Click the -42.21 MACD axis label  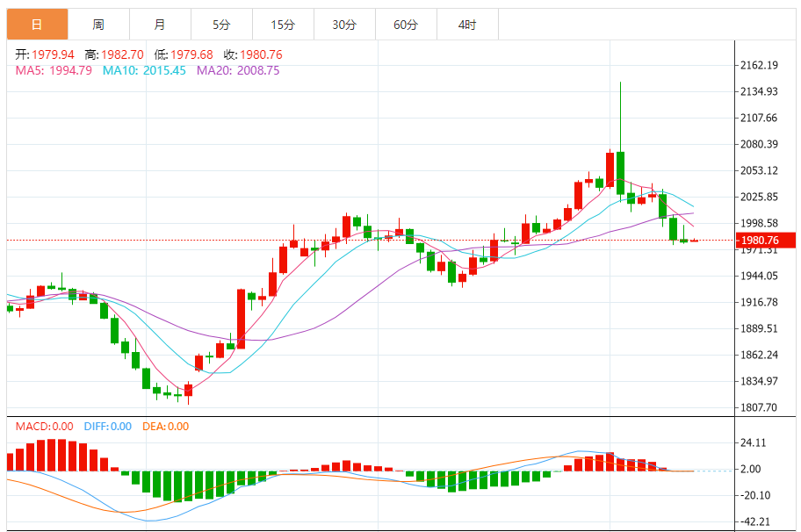[755, 521]
